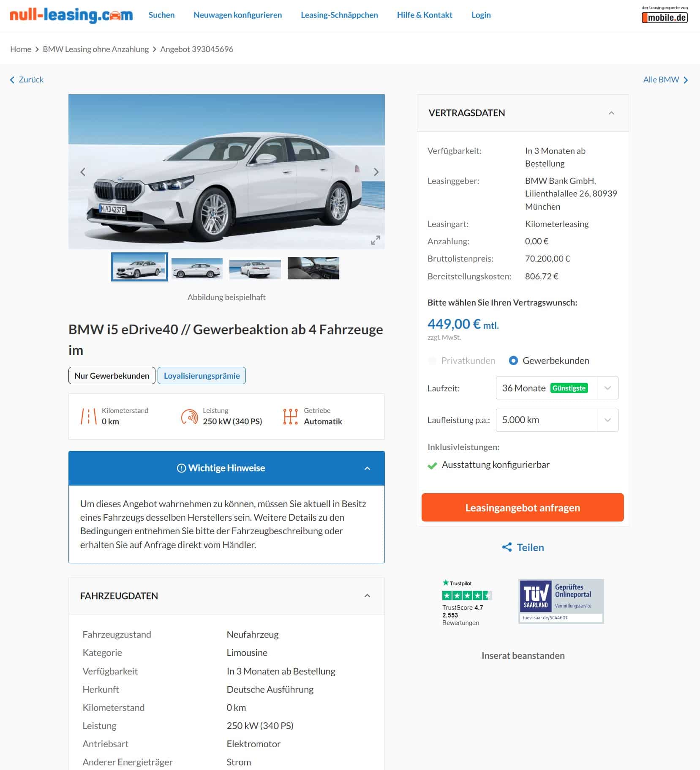Click the share icon next to Teilen

(x=507, y=547)
